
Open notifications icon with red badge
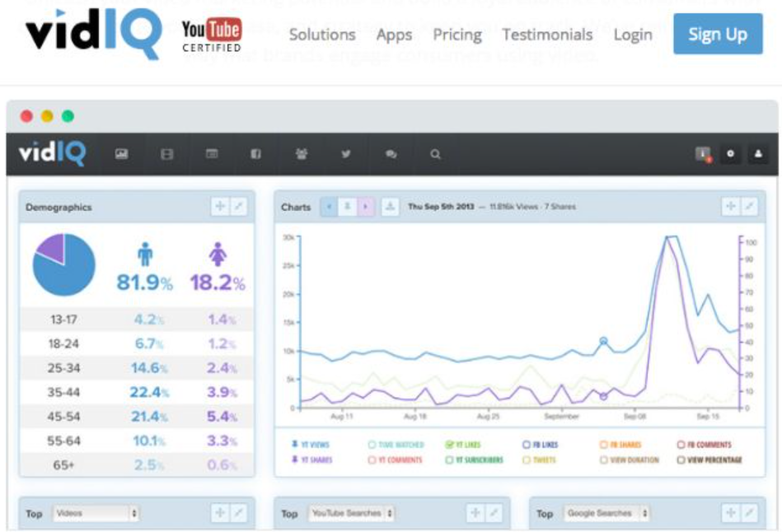[703, 154]
